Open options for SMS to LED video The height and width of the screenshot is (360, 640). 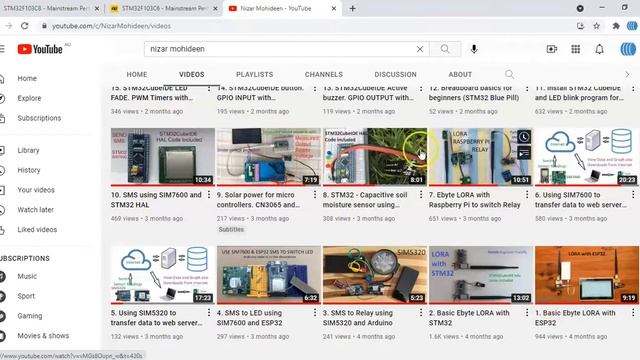(315, 313)
